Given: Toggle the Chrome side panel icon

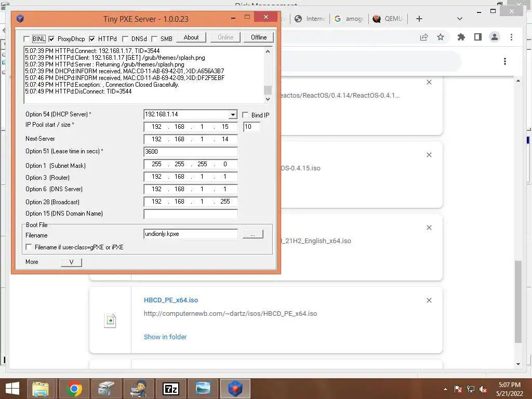Looking at the screenshot, I should pyautogui.click(x=478, y=37).
